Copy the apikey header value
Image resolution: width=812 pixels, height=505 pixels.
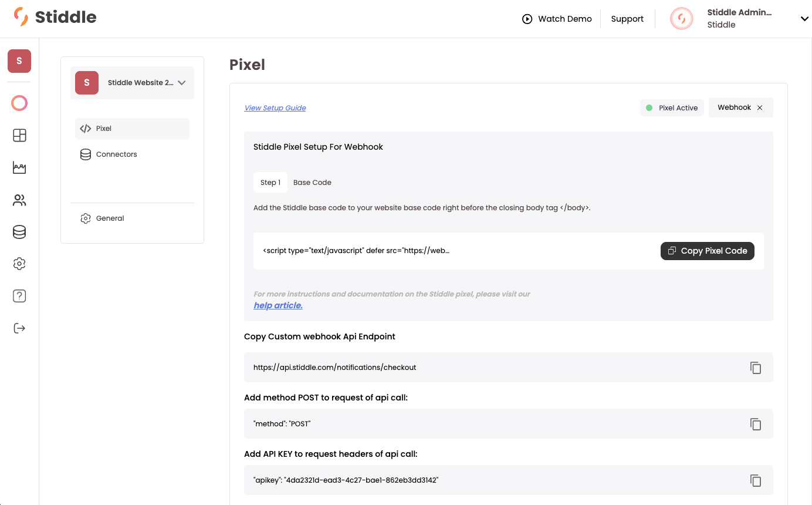click(x=756, y=480)
